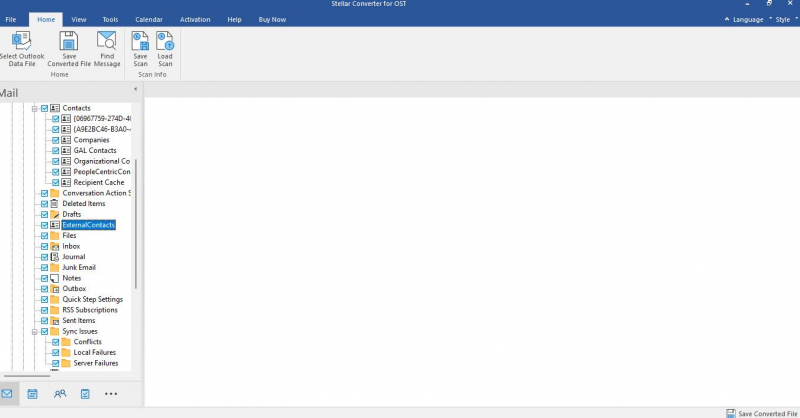Click Save Converted File in the ribbon
This screenshot has width=800, height=418.
coord(68,42)
